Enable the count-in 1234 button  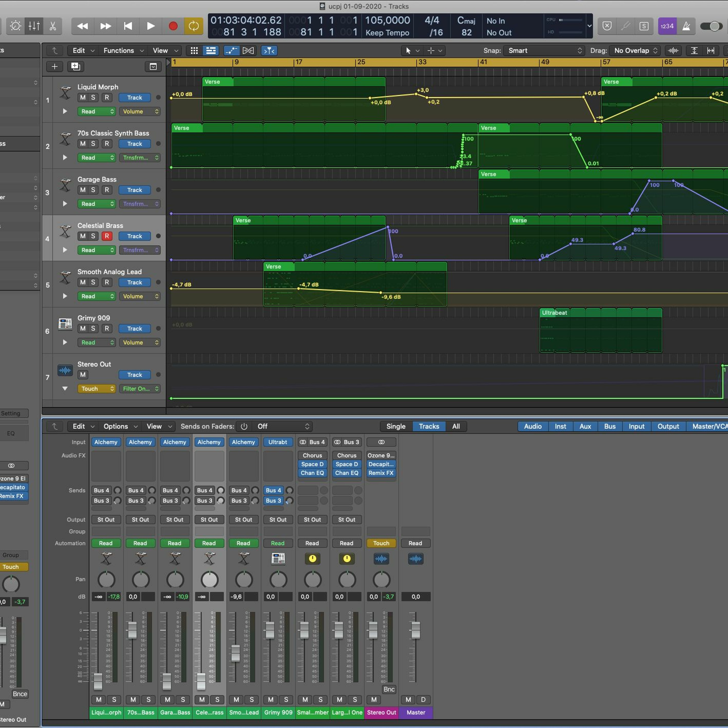tap(667, 26)
